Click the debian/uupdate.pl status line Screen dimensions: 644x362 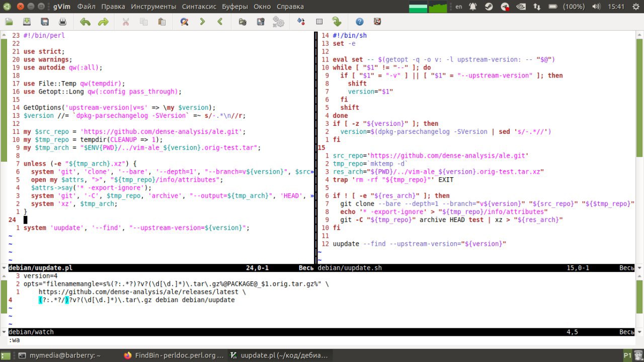pos(160,268)
